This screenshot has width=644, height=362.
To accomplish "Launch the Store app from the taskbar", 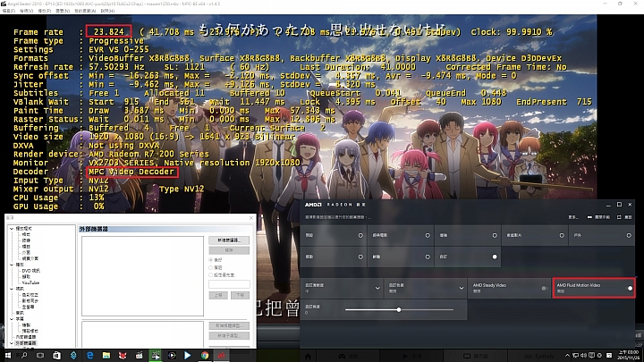I will tap(56, 356).
